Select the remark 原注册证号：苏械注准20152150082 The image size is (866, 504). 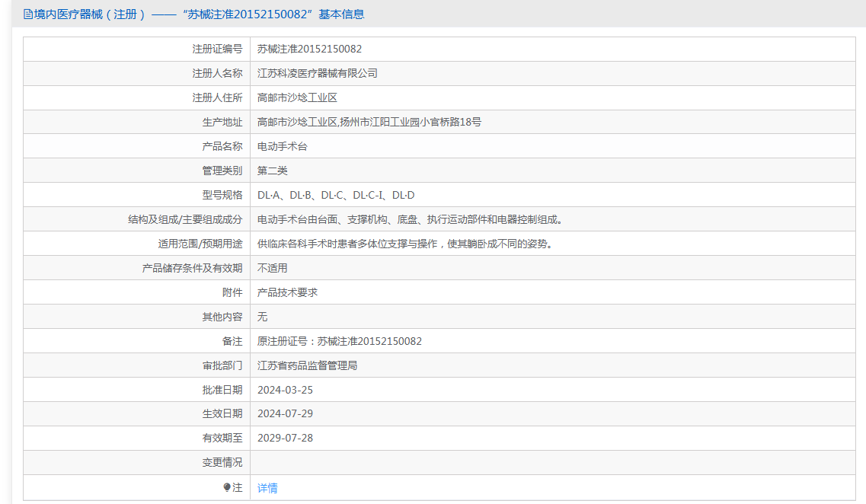[x=339, y=341]
